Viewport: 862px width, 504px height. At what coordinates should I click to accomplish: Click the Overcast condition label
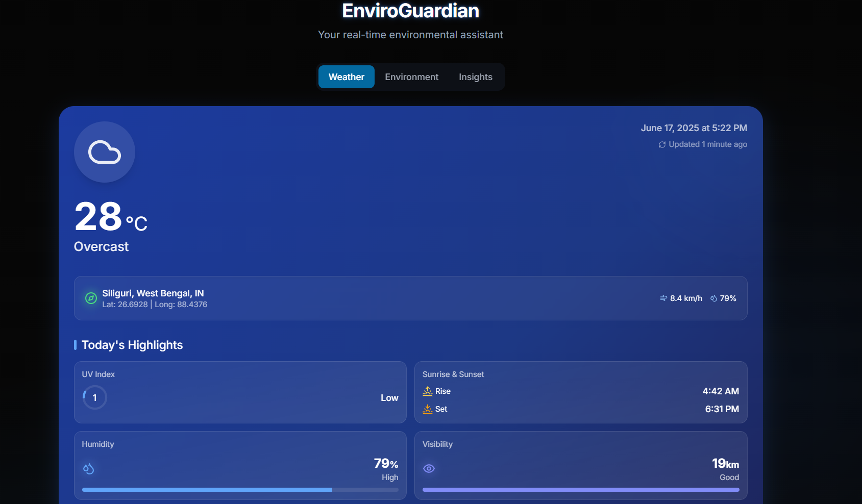[101, 247]
